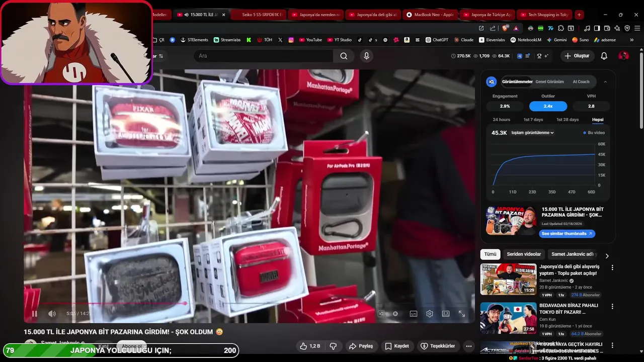644x362 pixels.
Task: Open the three-dot more actions menu below video
Action: point(469,346)
